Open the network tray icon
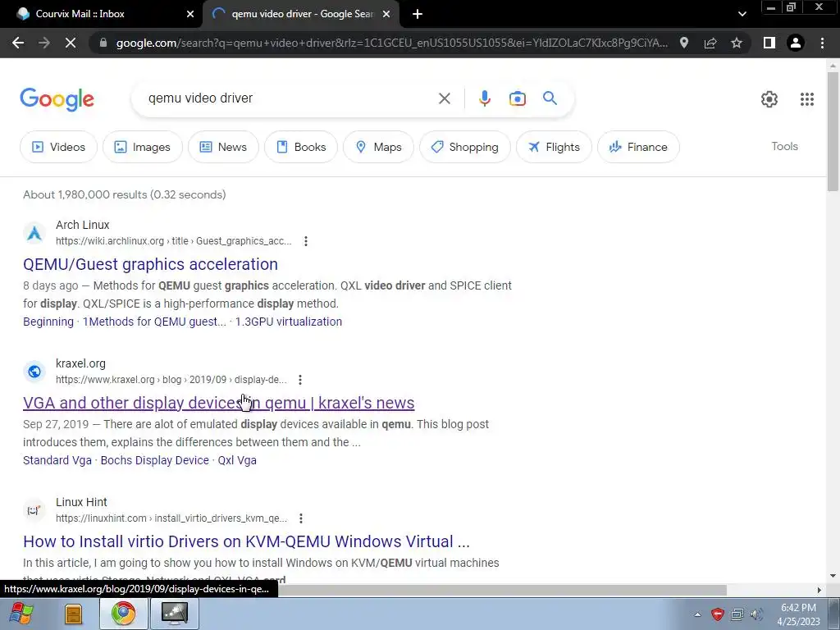840x630 pixels. pos(737,614)
